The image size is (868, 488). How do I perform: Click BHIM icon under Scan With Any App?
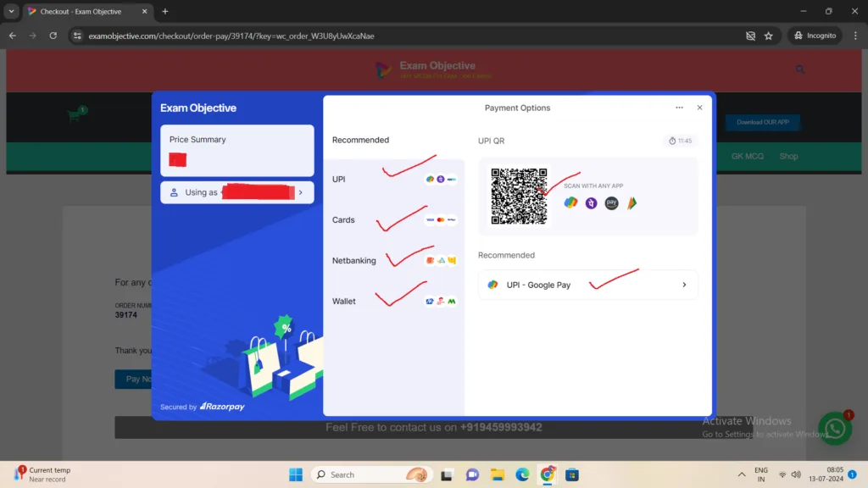(632, 203)
